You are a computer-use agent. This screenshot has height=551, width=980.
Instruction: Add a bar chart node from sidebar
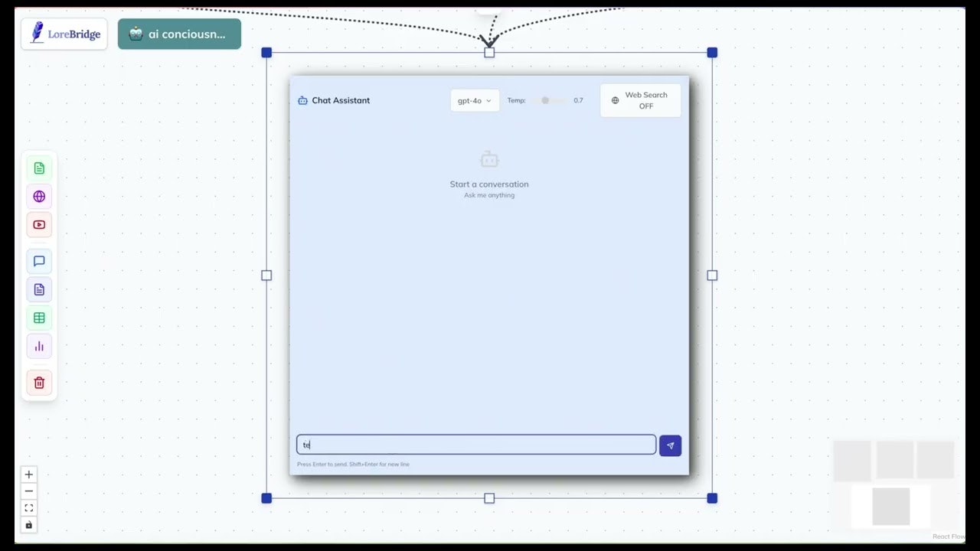pos(39,346)
